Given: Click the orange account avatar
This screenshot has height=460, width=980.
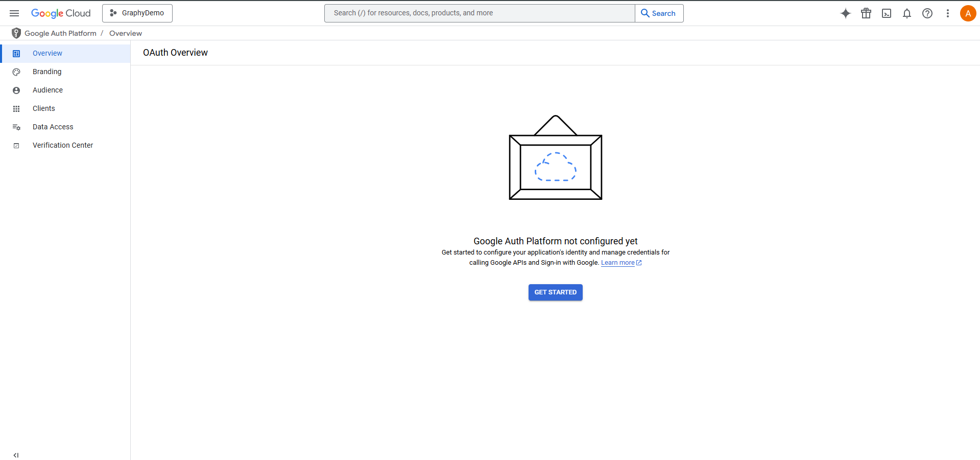Looking at the screenshot, I should point(967,13).
